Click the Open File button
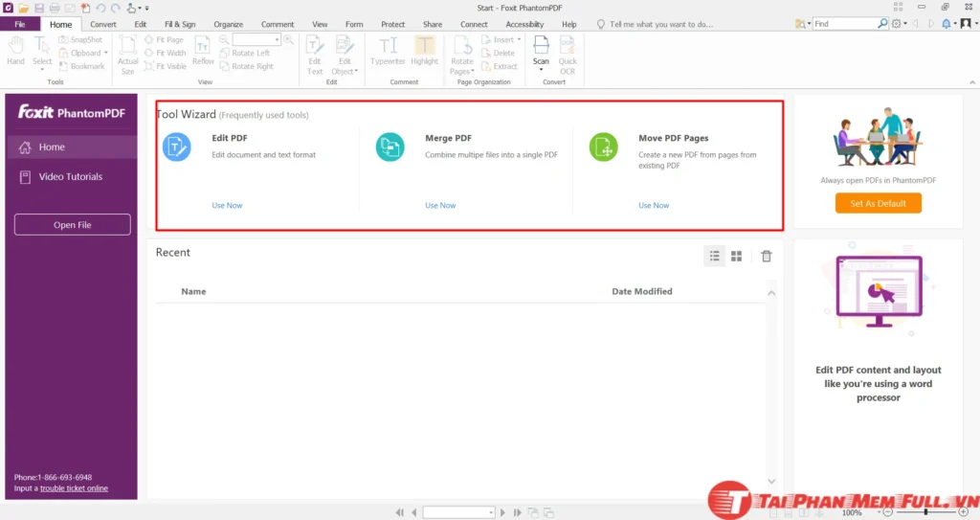Viewport: 980px width, 520px height. click(x=73, y=225)
